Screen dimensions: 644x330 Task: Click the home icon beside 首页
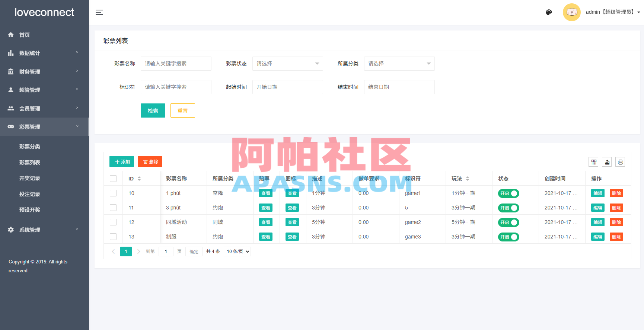coord(11,35)
